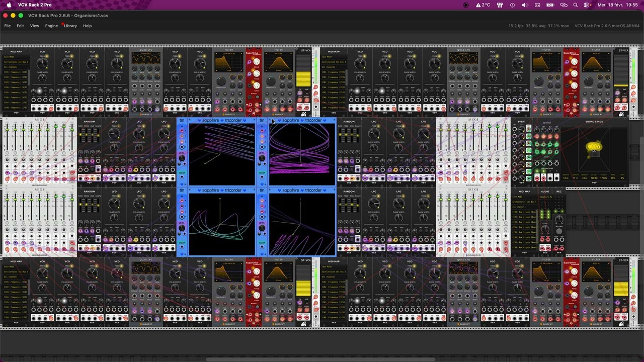Click the FREQ knob on the top-left first VCO
This screenshot has height=362, width=644.
coord(43,63)
